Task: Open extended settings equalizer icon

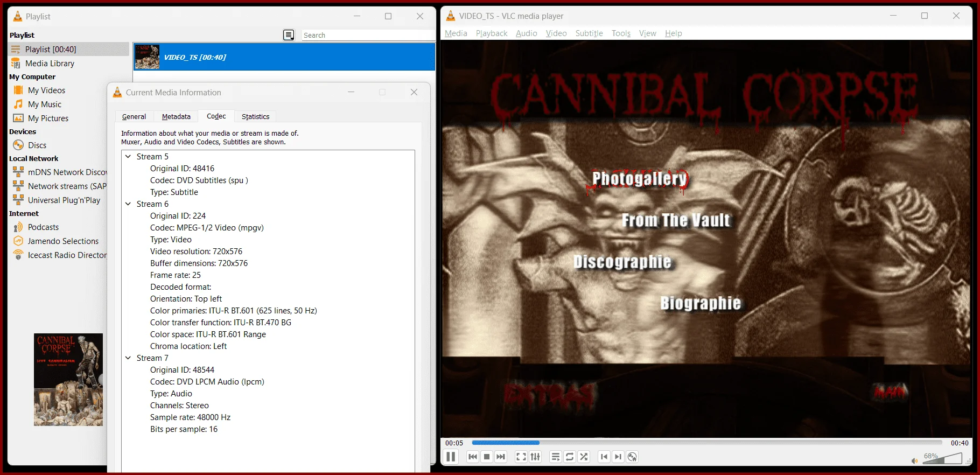Action: point(535,457)
